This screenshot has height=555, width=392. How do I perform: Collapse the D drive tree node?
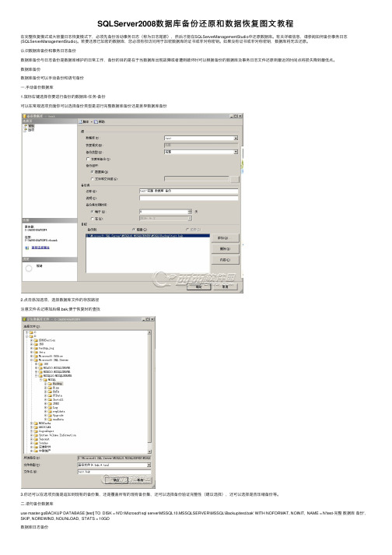point(27,336)
